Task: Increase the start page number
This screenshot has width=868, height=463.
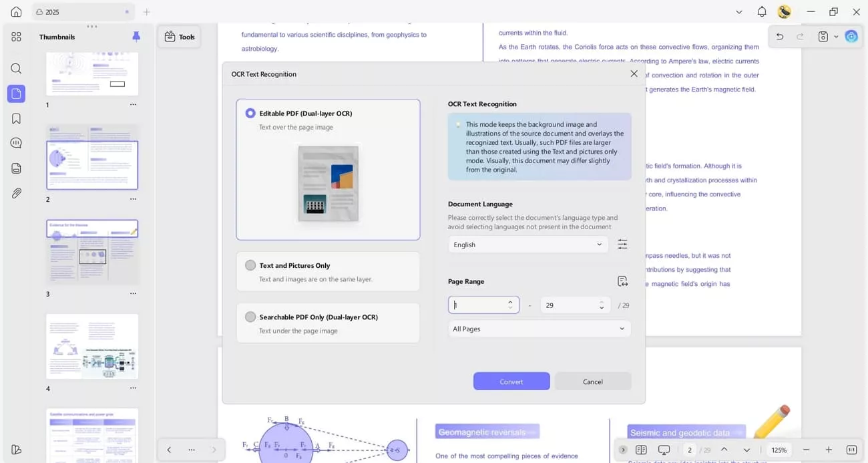Action: (510, 301)
